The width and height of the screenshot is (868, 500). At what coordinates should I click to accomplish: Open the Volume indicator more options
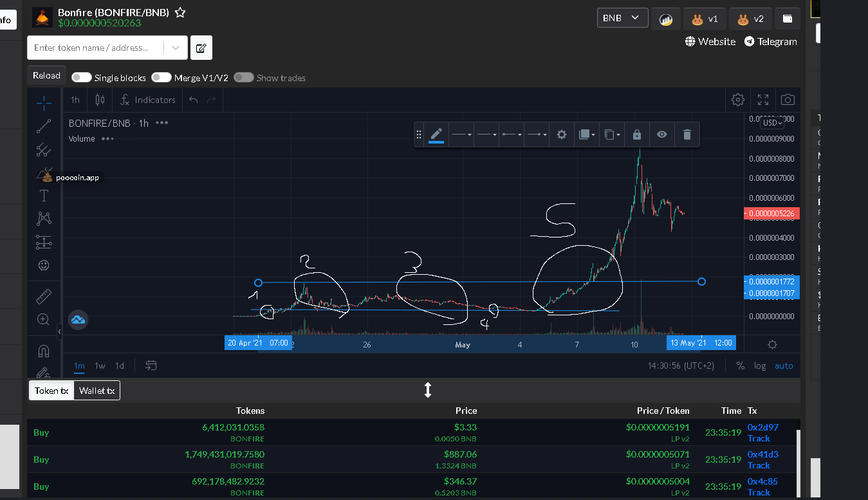point(107,139)
